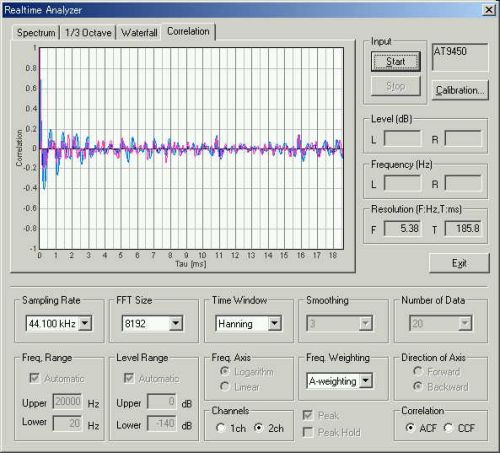500x453 pixels.
Task: Switch to the Spectrum tab
Action: coord(36,33)
